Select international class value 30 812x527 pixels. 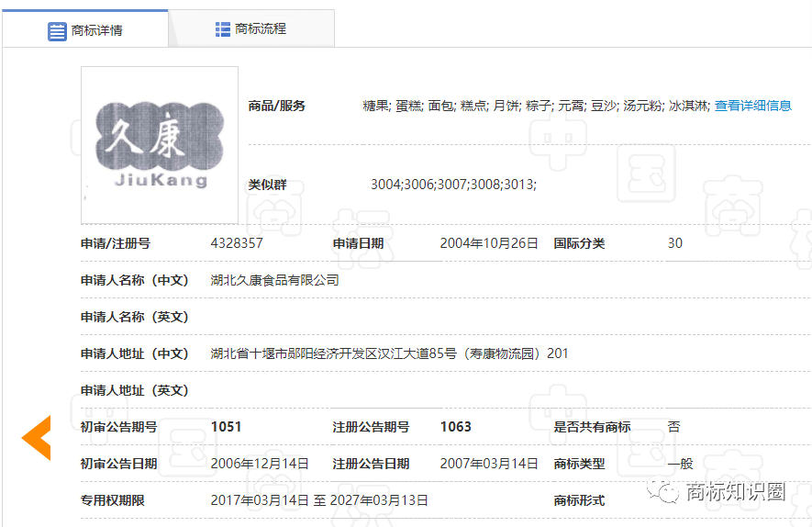[x=674, y=243]
